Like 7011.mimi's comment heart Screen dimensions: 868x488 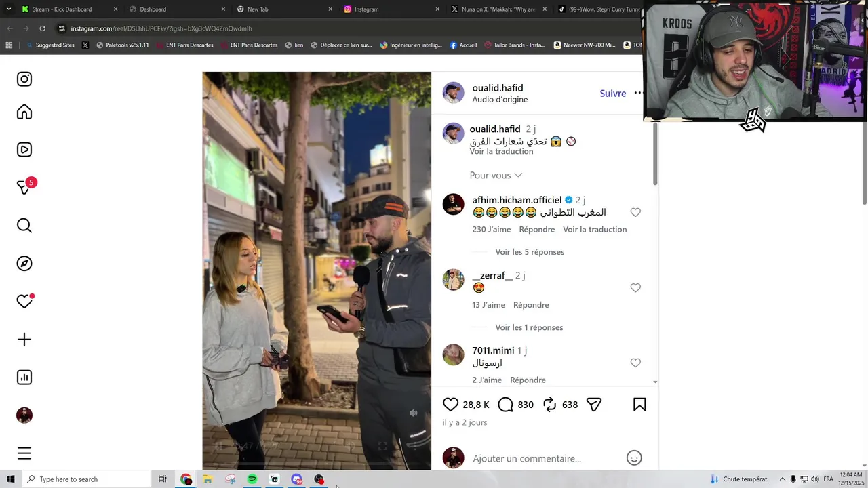point(635,363)
